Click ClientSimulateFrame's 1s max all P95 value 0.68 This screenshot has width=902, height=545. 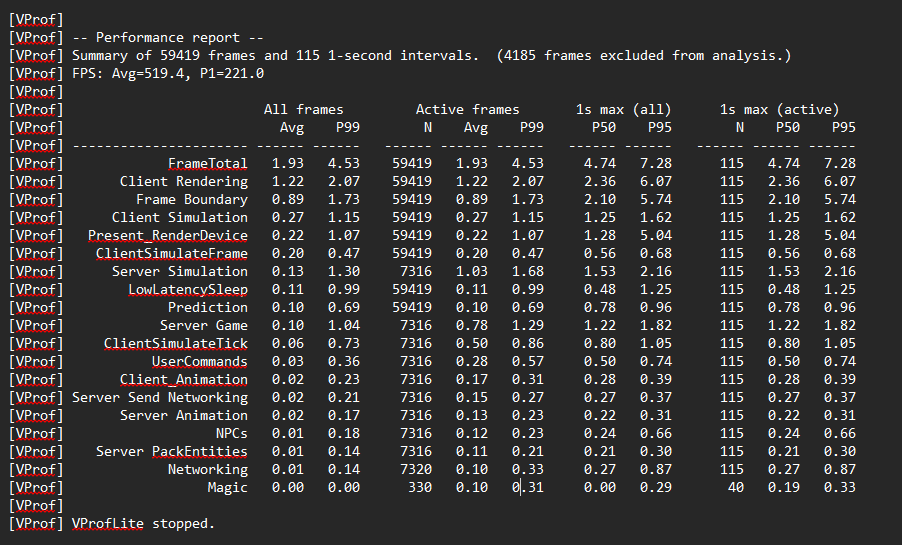click(x=656, y=253)
